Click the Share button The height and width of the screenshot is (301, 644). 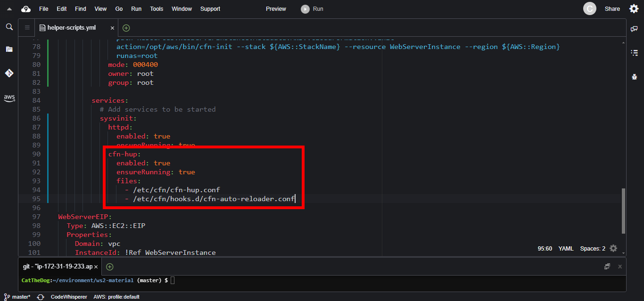click(x=612, y=9)
